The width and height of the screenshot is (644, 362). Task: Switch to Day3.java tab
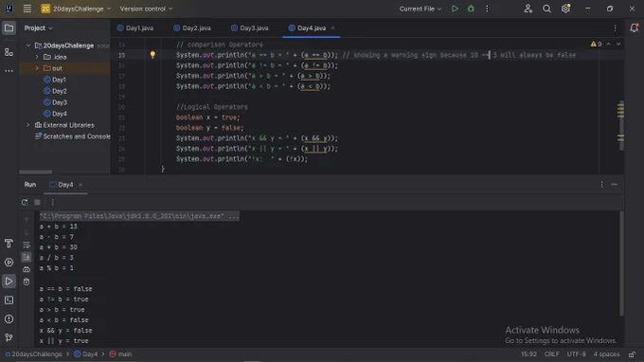point(250,27)
